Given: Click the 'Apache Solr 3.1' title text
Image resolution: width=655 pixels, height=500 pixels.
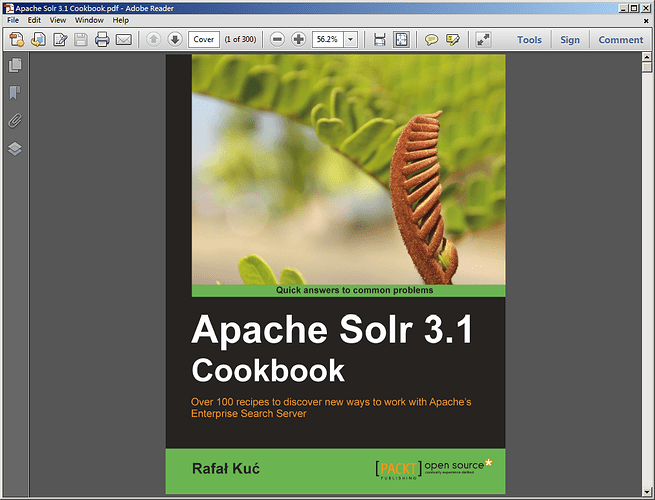Looking at the screenshot, I should (332, 330).
